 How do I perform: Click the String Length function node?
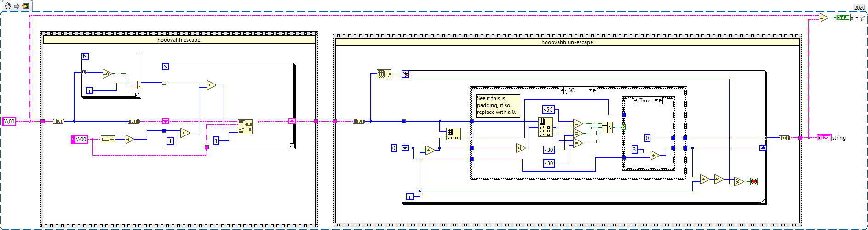(x=108, y=139)
